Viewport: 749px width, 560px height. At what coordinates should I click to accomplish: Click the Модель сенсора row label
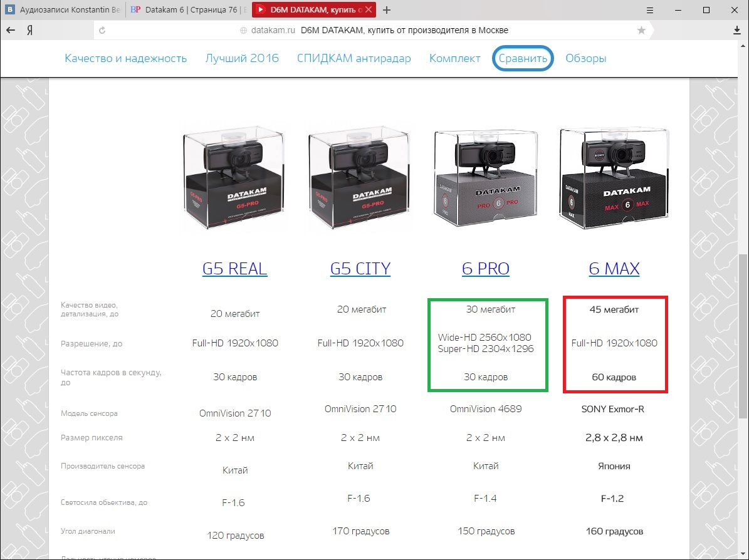pyautogui.click(x=89, y=413)
